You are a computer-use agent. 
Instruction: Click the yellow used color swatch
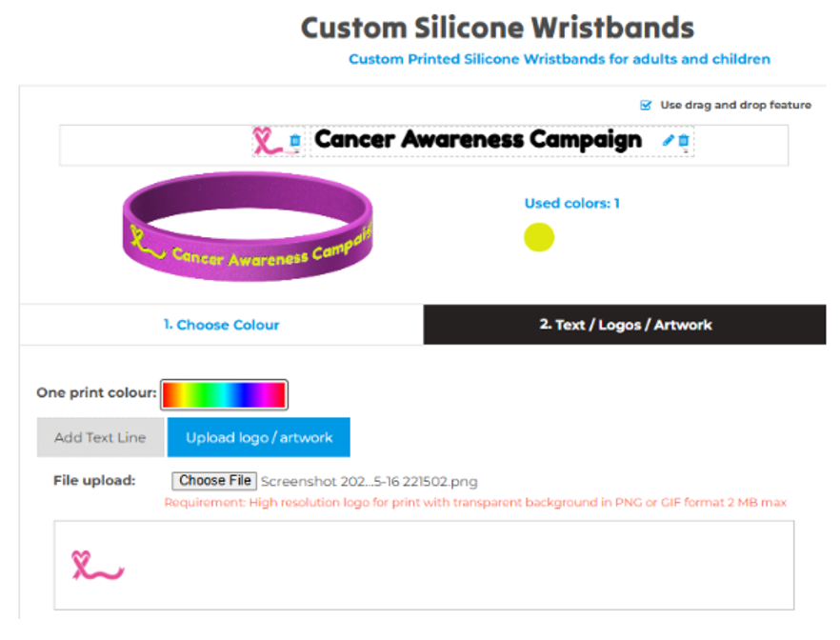click(539, 237)
